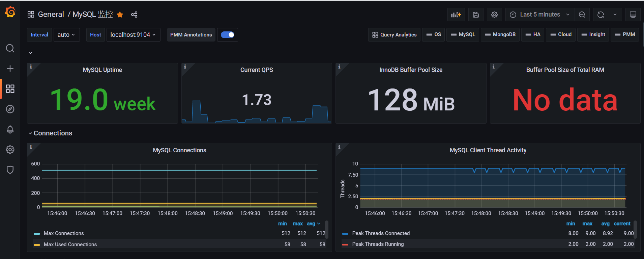
Task: Open the Explore compass icon
Action: point(10,109)
